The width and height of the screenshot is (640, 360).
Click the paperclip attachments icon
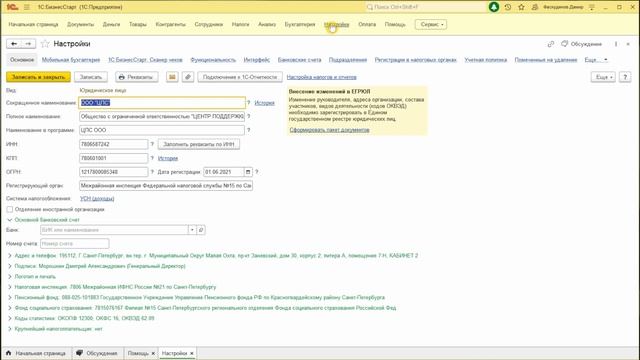point(188,77)
